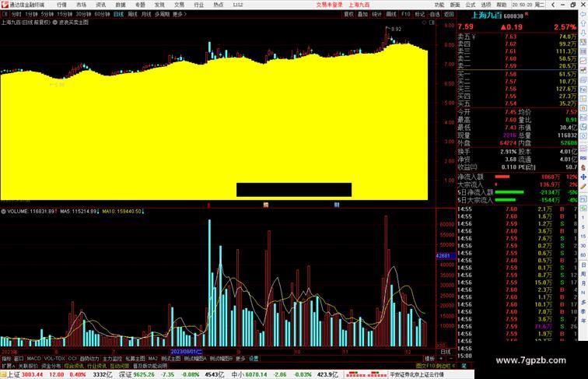Image resolution: width=588 pixels, height=379 pixels.
Task: Click the panel layout icon left of 分时
Action: pyautogui.click(x=5, y=14)
